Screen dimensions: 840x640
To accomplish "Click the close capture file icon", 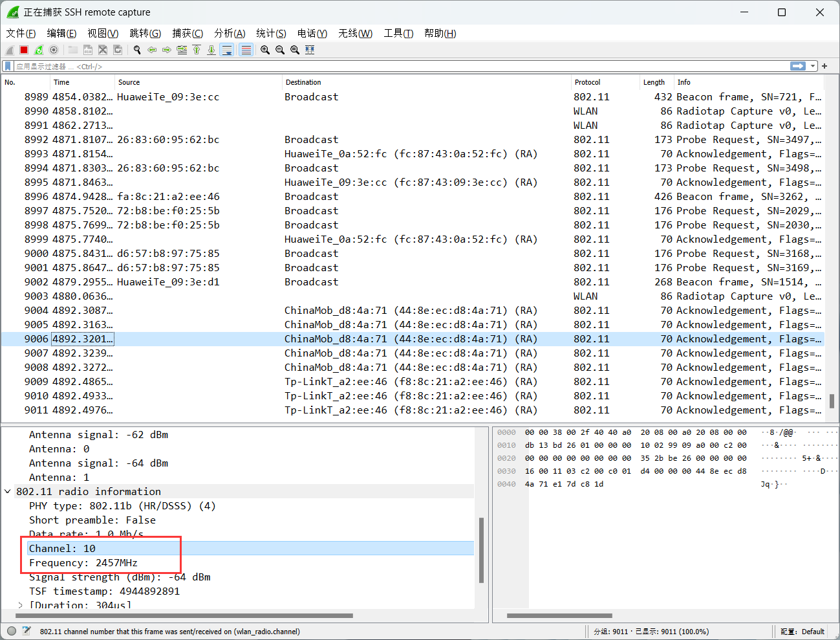I will (x=103, y=50).
